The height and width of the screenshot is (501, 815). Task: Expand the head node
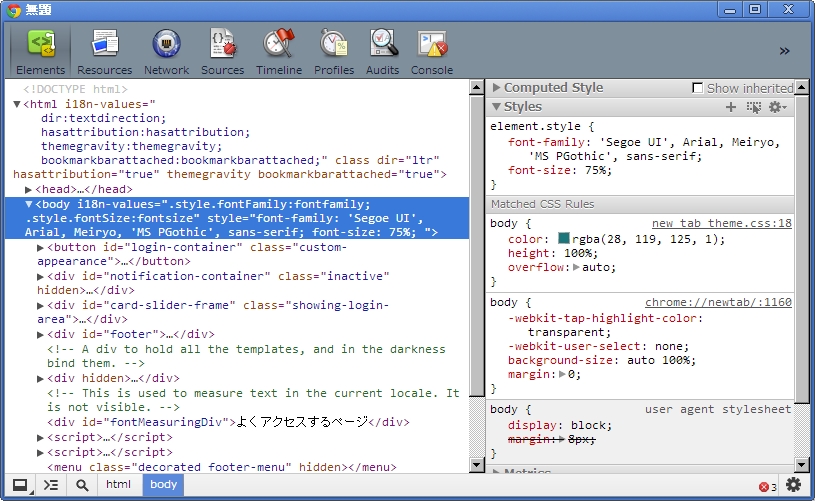click(29, 190)
